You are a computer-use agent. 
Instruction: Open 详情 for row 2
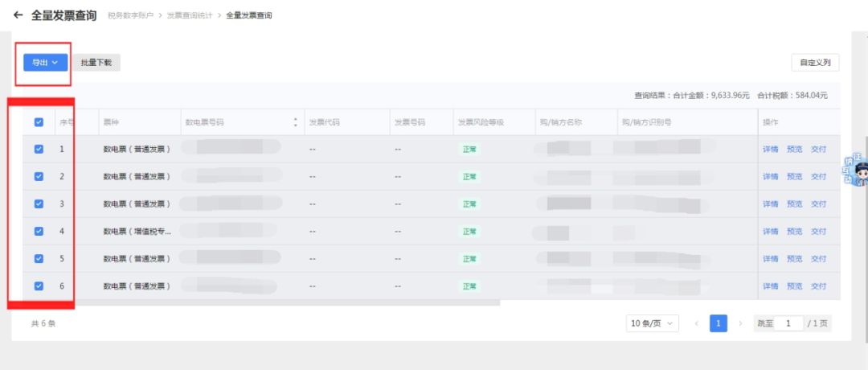[771, 176]
